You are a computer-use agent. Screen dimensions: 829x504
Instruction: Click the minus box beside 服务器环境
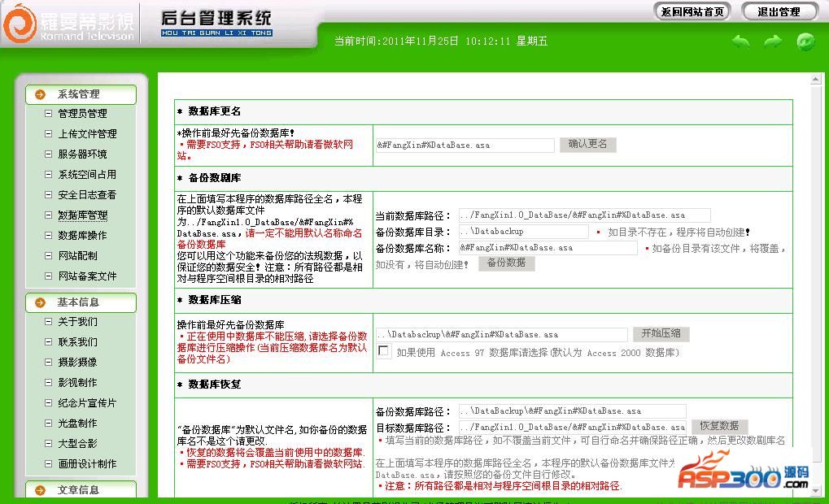tap(48, 154)
